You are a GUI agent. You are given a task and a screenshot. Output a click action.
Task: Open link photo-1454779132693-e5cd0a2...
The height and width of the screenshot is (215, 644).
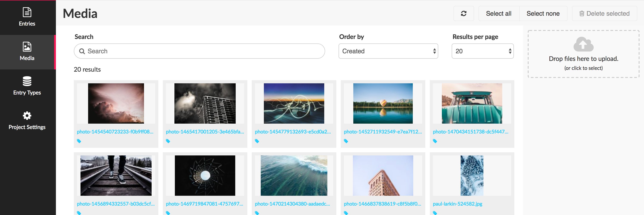[x=293, y=132]
